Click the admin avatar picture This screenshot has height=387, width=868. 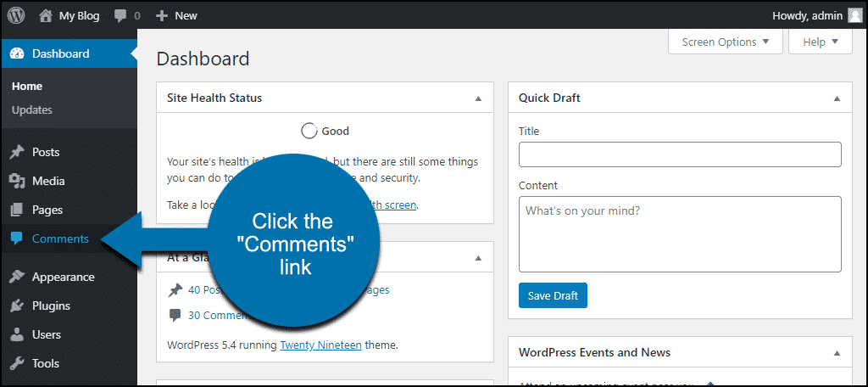tap(854, 15)
